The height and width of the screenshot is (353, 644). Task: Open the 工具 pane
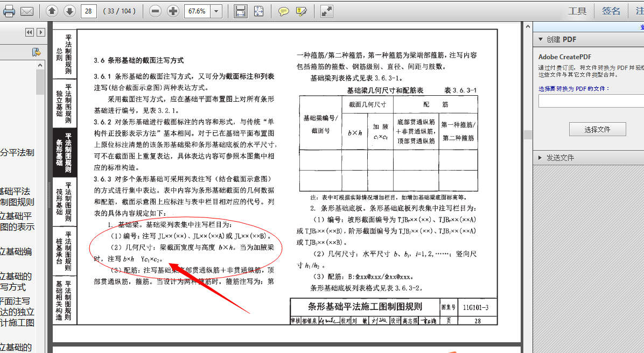(578, 10)
